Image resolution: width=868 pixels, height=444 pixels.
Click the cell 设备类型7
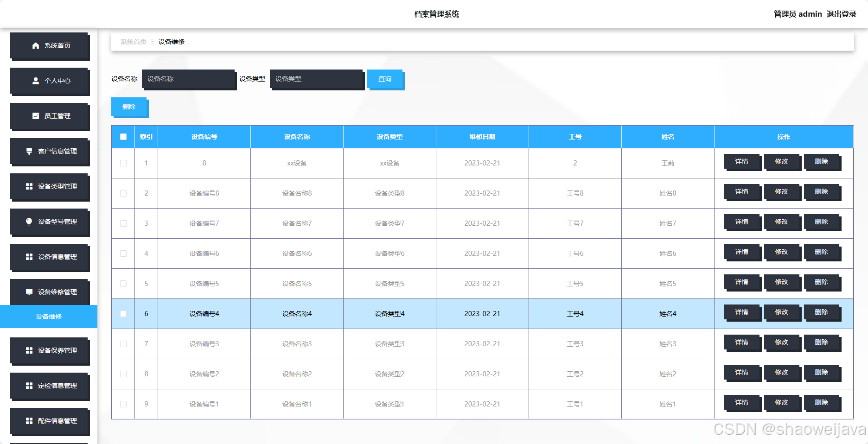click(389, 223)
